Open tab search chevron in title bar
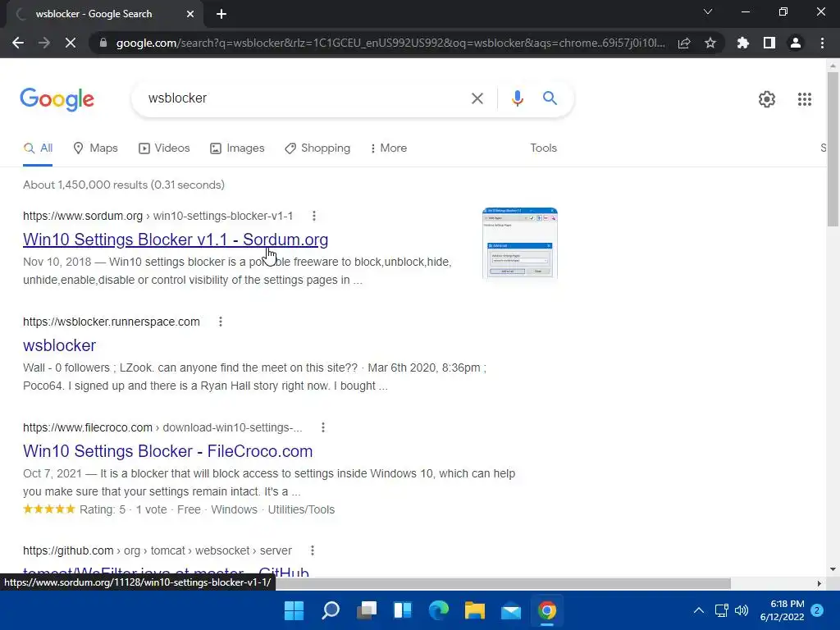This screenshot has height=630, width=840. tap(708, 11)
